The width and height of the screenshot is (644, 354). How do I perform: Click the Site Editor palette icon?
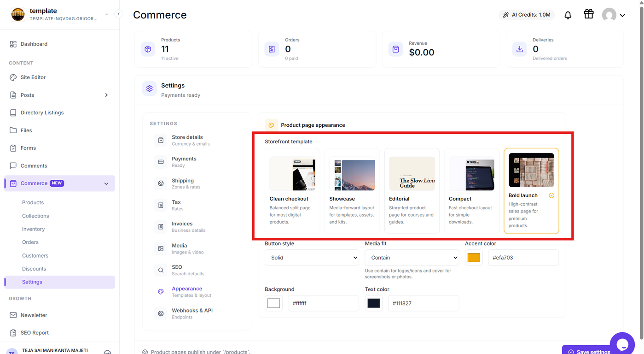tap(13, 77)
